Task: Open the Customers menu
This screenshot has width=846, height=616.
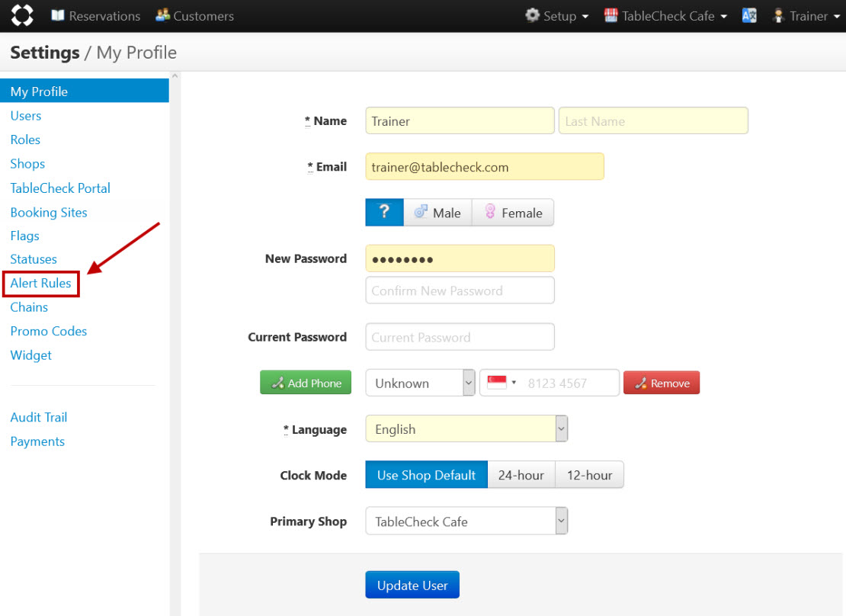Action: tap(195, 16)
